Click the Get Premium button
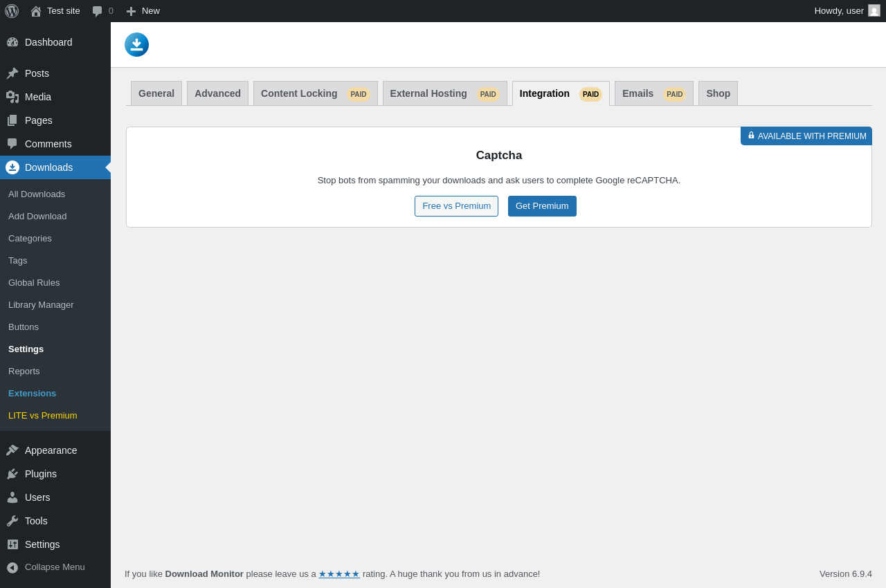 (542, 206)
